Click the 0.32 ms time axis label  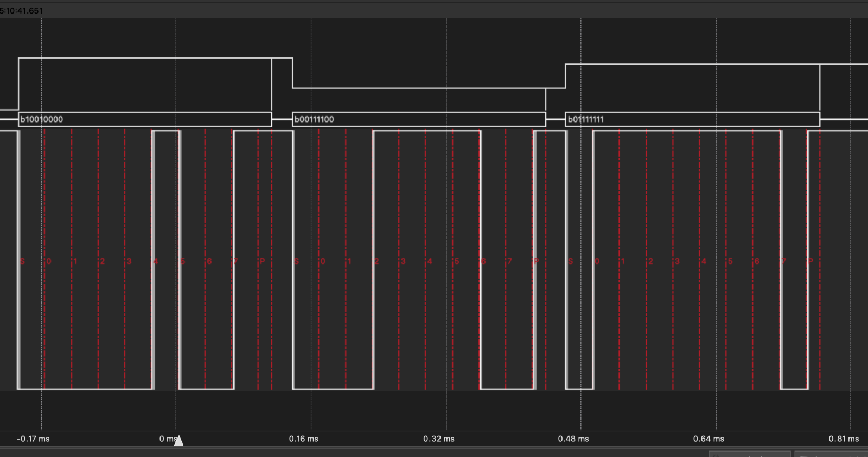point(439,439)
